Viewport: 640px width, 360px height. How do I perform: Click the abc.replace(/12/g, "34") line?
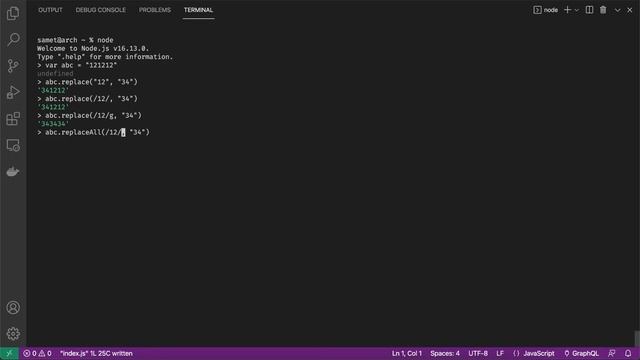point(89,116)
